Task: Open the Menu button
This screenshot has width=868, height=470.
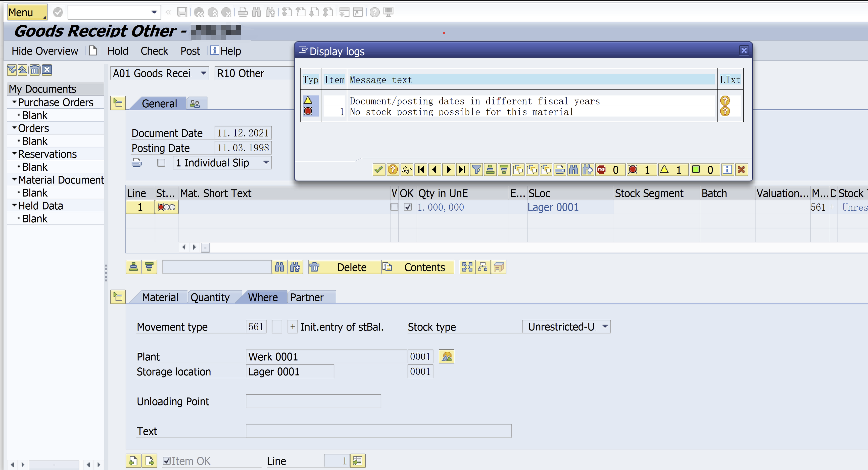Action: [x=27, y=12]
